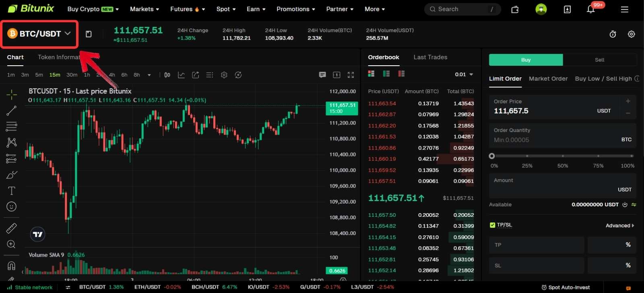
Task: Select the text annotation tool
Action: 12,191
